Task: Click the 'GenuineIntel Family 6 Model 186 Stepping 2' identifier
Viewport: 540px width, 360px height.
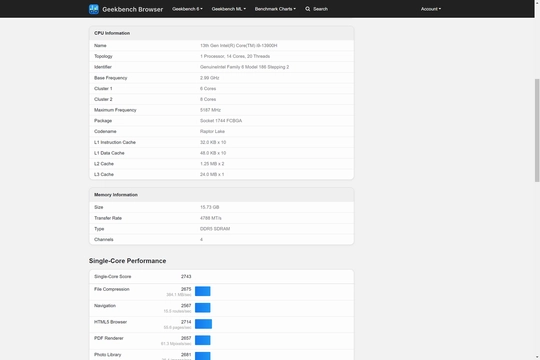Action: [244, 67]
